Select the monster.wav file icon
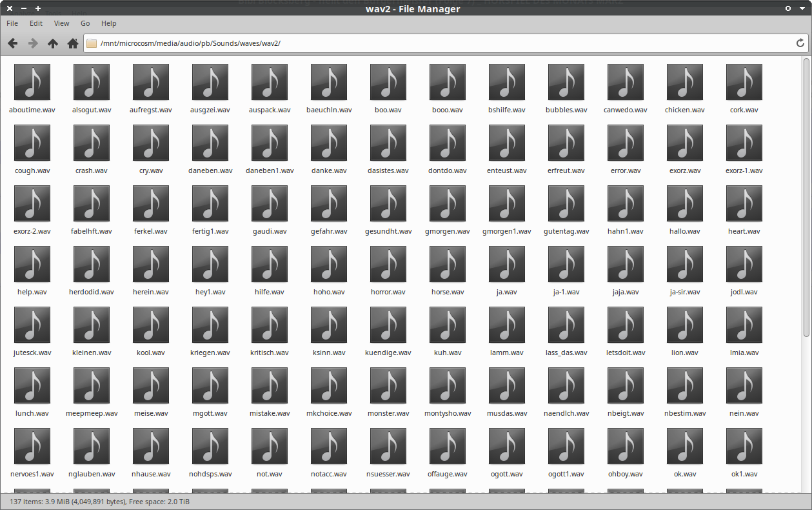The image size is (812, 510). point(388,385)
